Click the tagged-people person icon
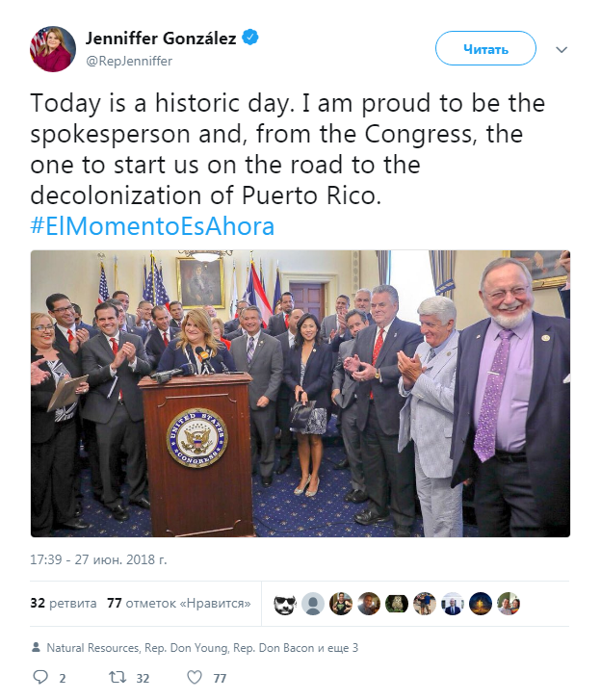 pos(36,648)
